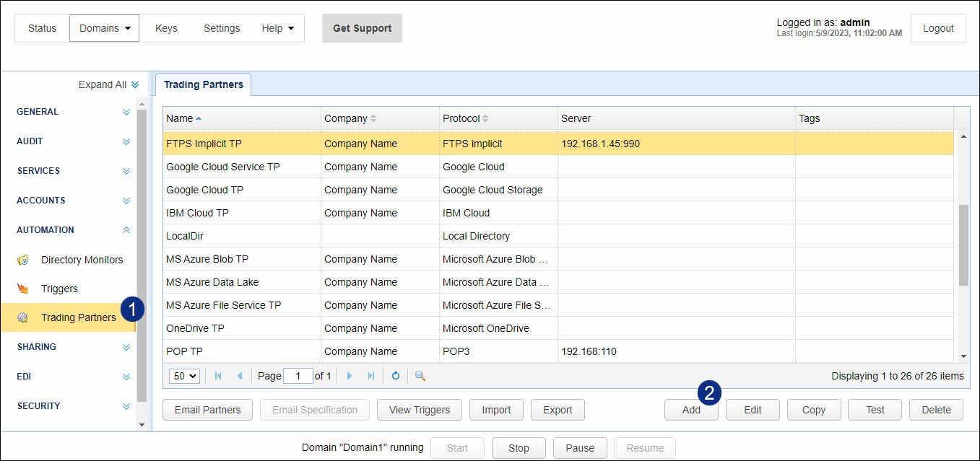Image resolution: width=980 pixels, height=461 pixels.
Task: Select the LocalDir row
Action: click(x=558, y=236)
